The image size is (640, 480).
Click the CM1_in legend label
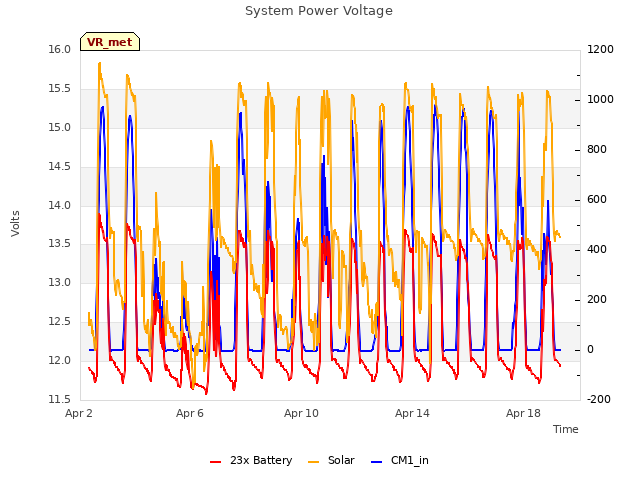click(x=409, y=460)
